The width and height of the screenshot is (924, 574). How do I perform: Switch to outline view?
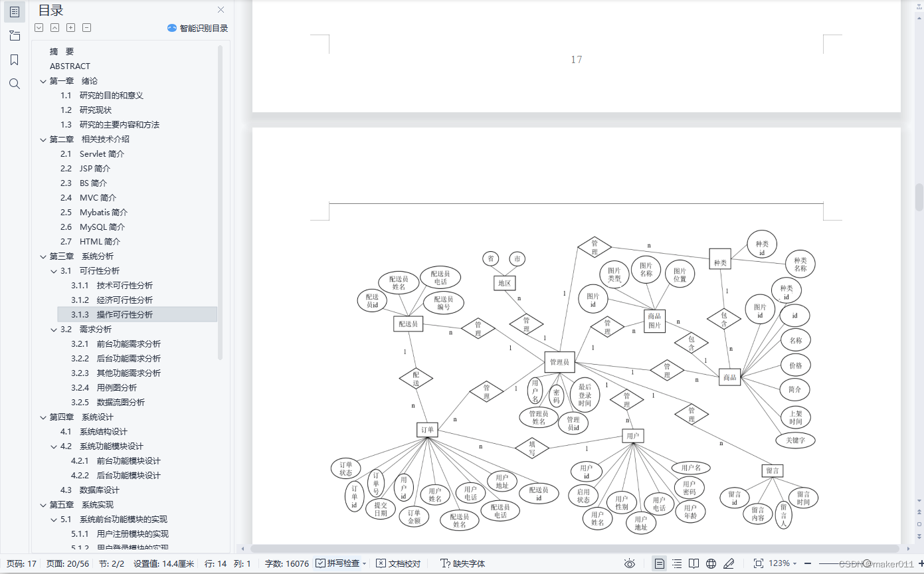point(677,563)
